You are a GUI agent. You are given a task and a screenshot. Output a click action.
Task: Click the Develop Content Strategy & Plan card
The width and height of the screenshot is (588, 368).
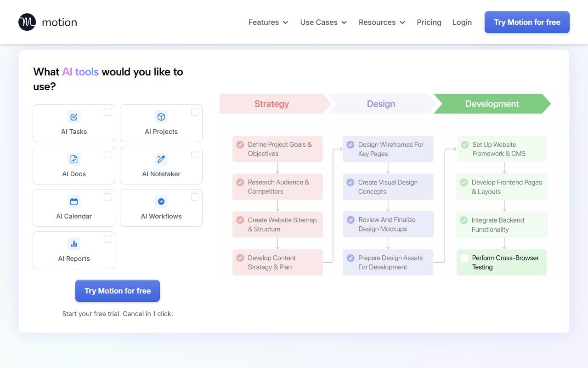(277, 262)
